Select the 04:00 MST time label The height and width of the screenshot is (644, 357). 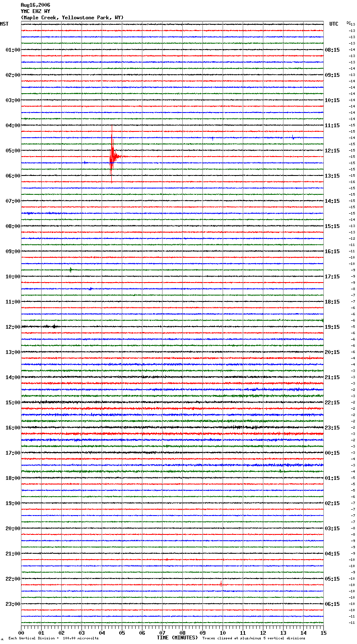pyautogui.click(x=13, y=126)
